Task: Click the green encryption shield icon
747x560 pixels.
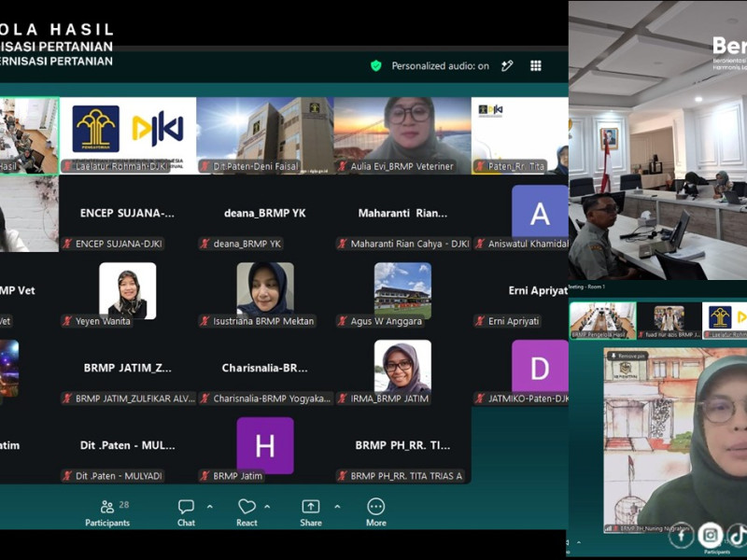Action: click(x=376, y=65)
